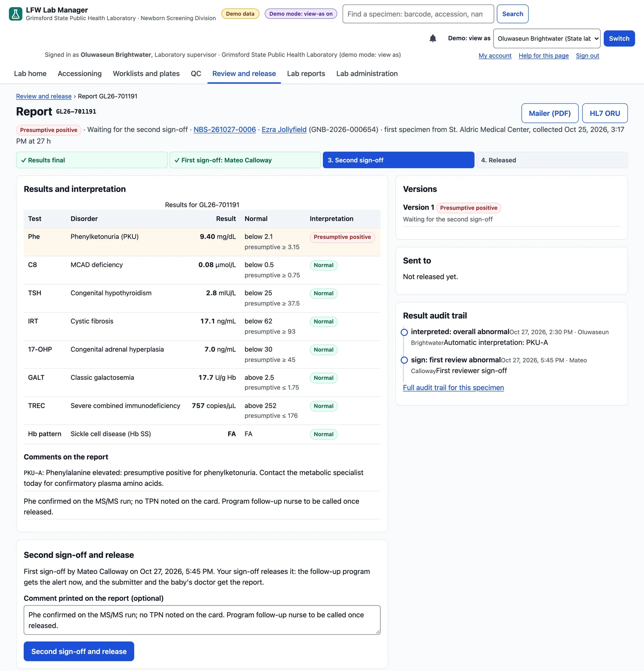
Task: Open the Demo view-as user dropdown
Action: click(547, 39)
